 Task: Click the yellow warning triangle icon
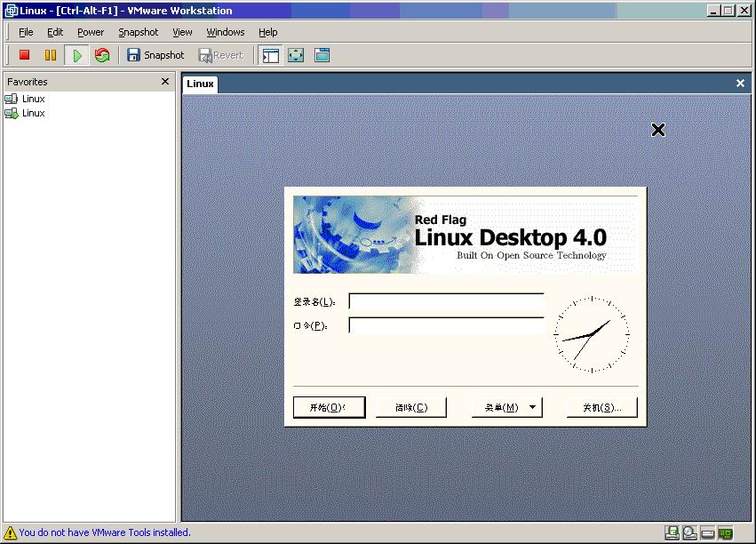(10, 533)
